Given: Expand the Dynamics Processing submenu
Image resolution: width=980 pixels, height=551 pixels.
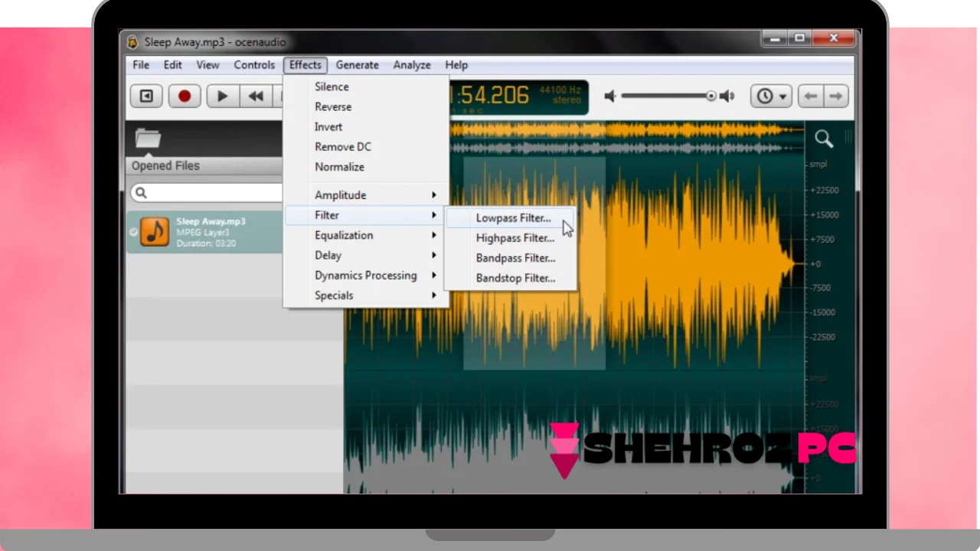Looking at the screenshot, I should coord(366,275).
